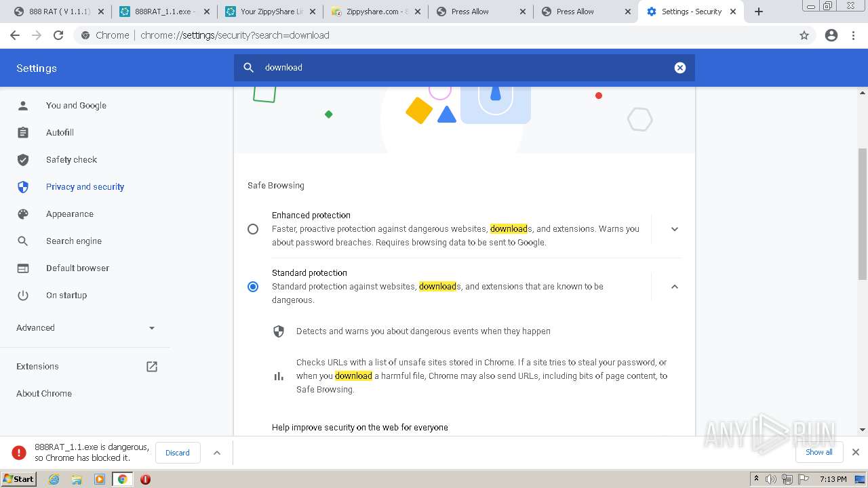The width and height of the screenshot is (868, 488).
Task: Clear the settings search with the X icon
Action: [x=680, y=68]
